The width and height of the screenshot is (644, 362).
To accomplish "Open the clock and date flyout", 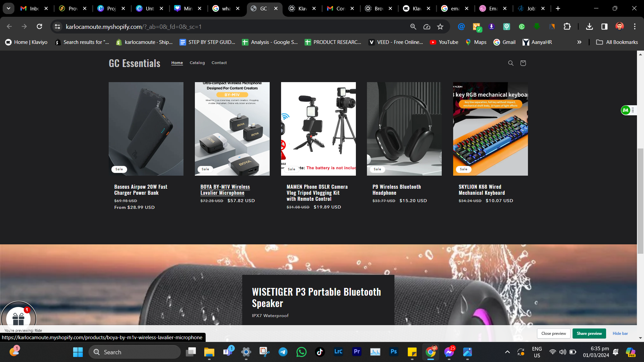I will [x=596, y=352].
